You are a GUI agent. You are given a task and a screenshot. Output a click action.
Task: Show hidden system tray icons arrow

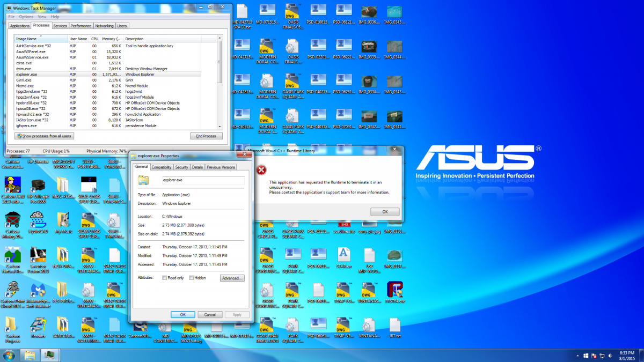coord(577,355)
